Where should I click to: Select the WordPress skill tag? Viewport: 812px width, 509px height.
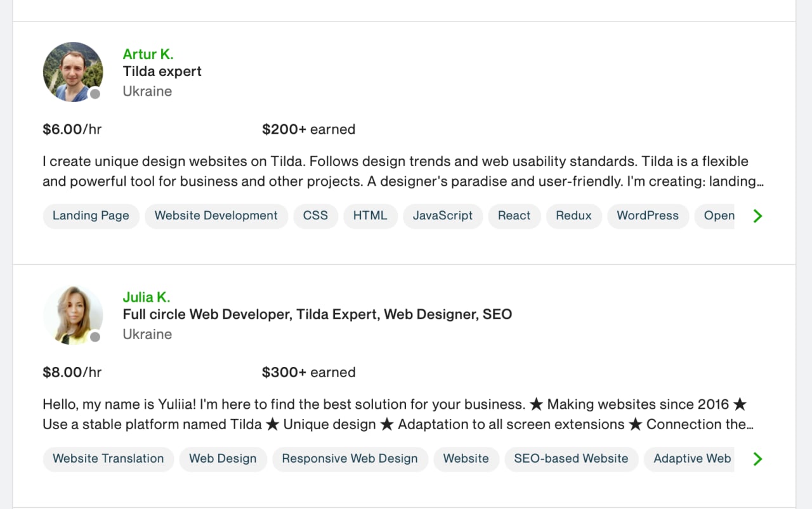tap(648, 216)
